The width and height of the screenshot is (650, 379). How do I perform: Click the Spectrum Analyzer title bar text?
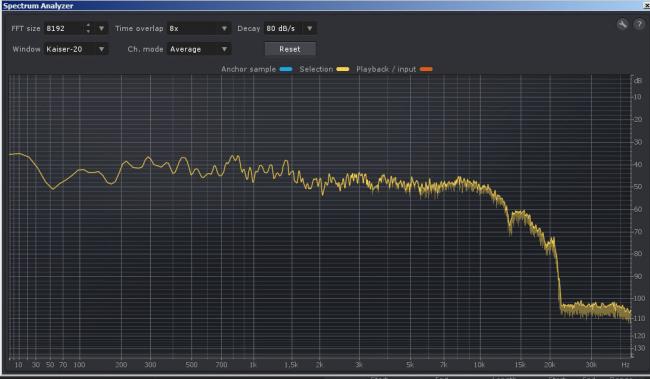[x=38, y=6]
